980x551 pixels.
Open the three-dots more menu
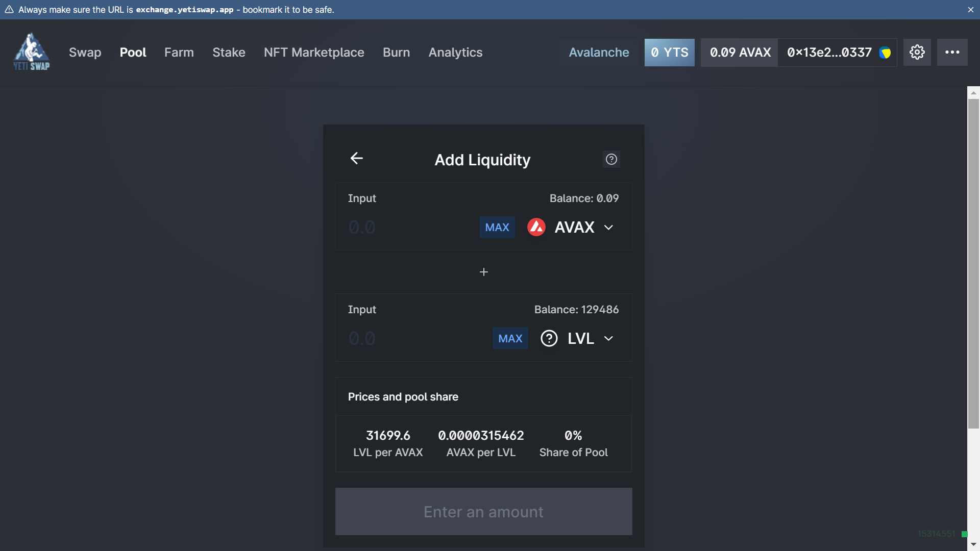(x=952, y=52)
